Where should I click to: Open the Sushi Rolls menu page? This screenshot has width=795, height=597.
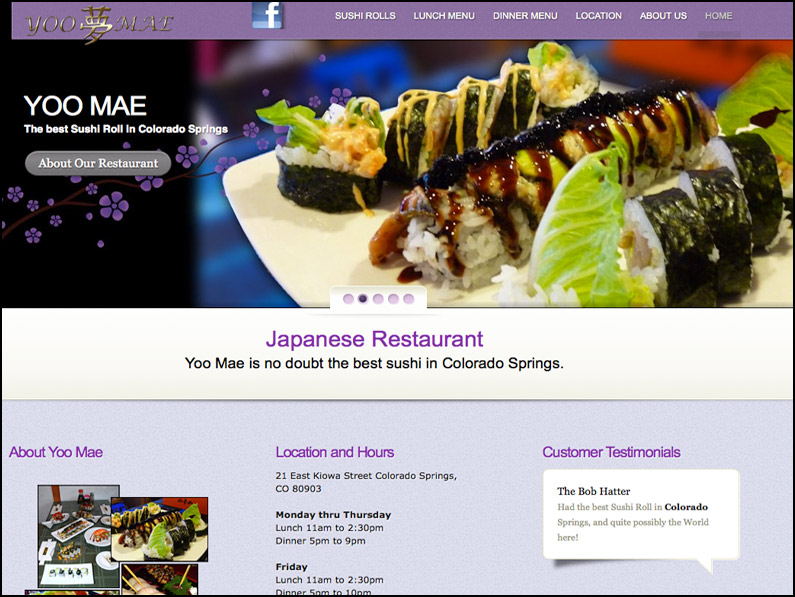[x=365, y=16]
